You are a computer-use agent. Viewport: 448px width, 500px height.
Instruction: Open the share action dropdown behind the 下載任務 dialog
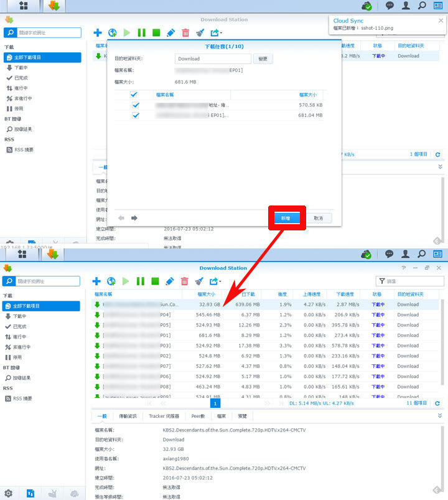click(217, 32)
